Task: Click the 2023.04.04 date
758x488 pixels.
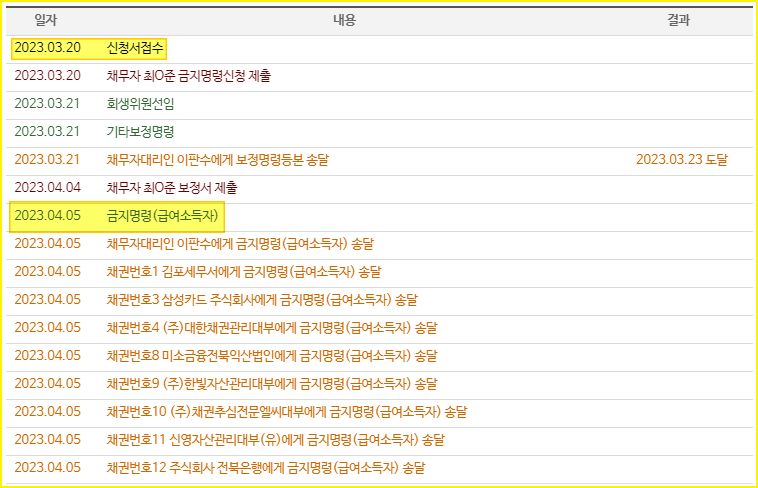Action: tap(47, 188)
